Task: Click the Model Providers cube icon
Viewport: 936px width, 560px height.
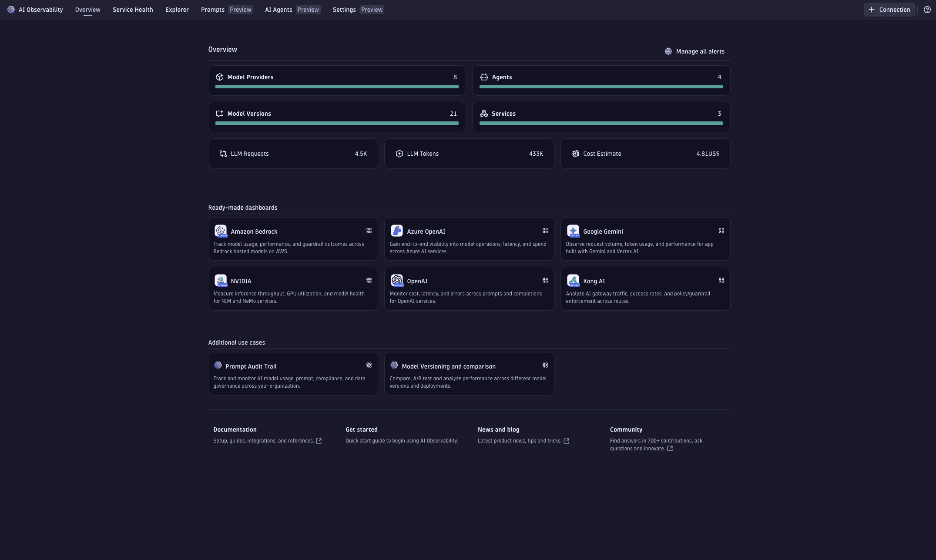Action: (220, 77)
